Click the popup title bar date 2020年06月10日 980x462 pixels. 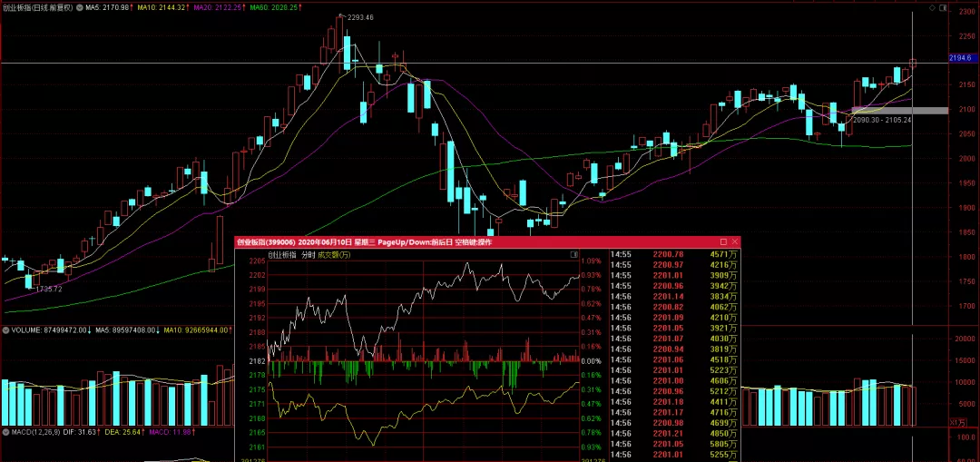click(325, 242)
